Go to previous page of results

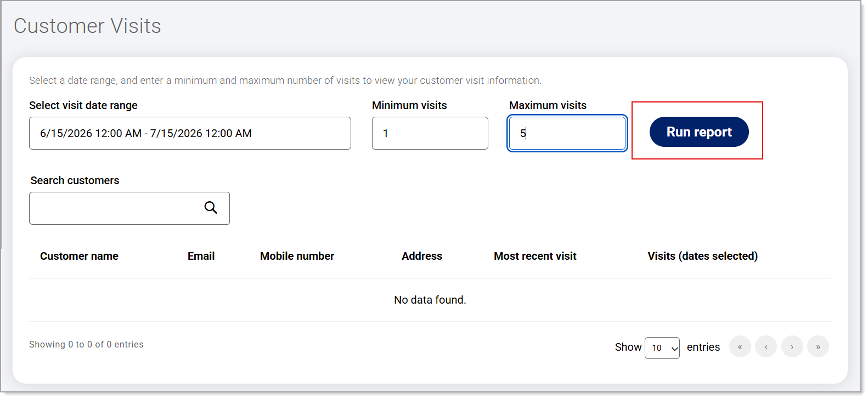[766, 346]
